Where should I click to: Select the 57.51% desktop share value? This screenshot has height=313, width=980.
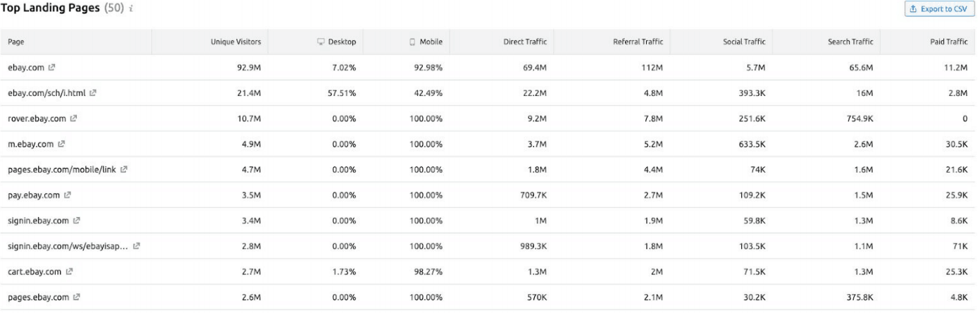pos(342,93)
